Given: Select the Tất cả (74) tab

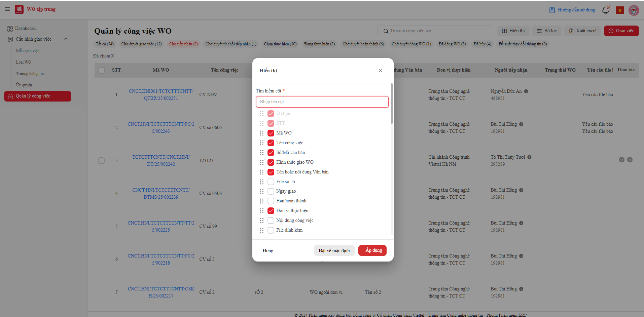Looking at the screenshot, I should [105, 44].
